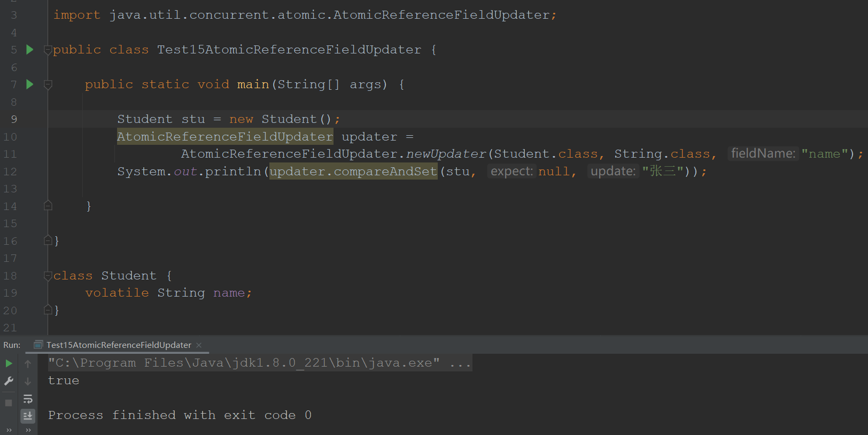This screenshot has height=435, width=868.
Task: Click the run gutter icon beside the main method
Action: pyautogui.click(x=30, y=84)
